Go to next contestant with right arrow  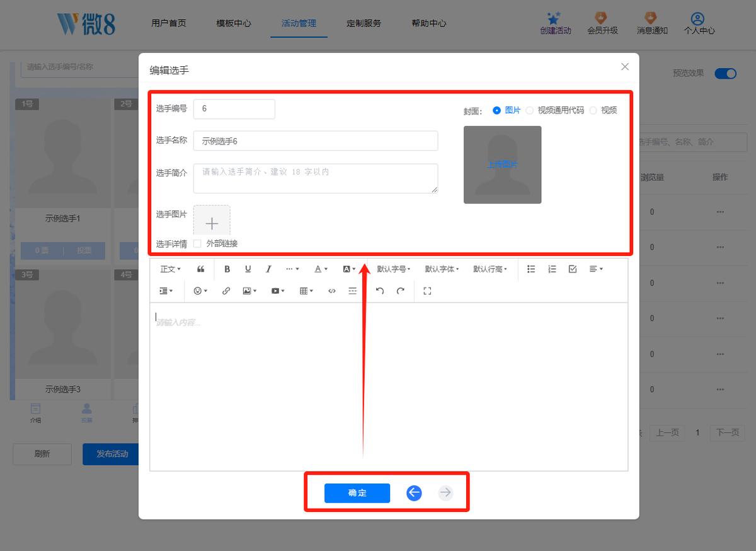click(x=445, y=493)
